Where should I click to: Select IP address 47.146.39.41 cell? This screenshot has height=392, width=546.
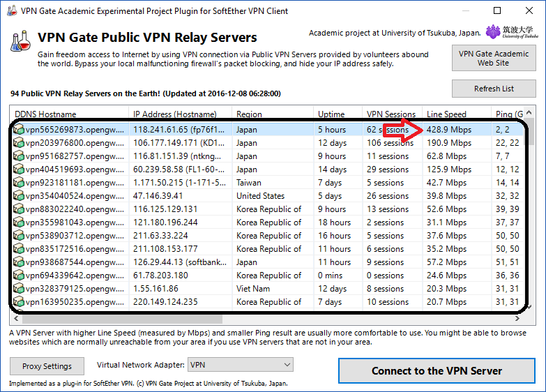coord(158,196)
